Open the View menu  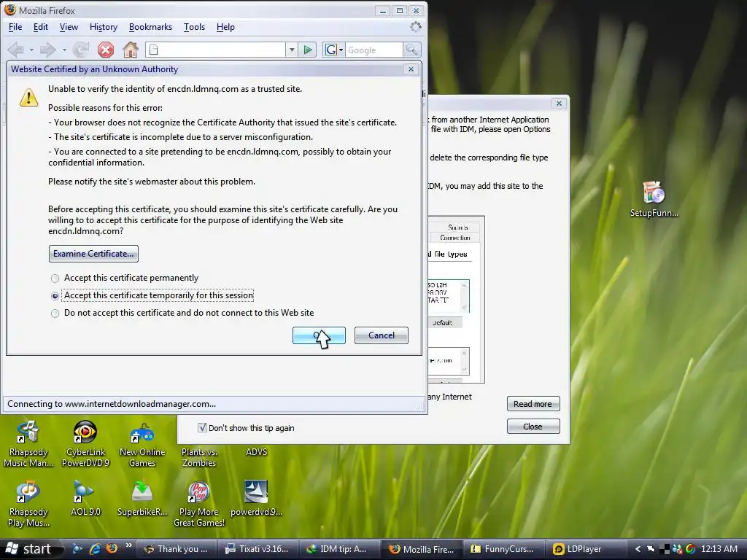coord(69,27)
